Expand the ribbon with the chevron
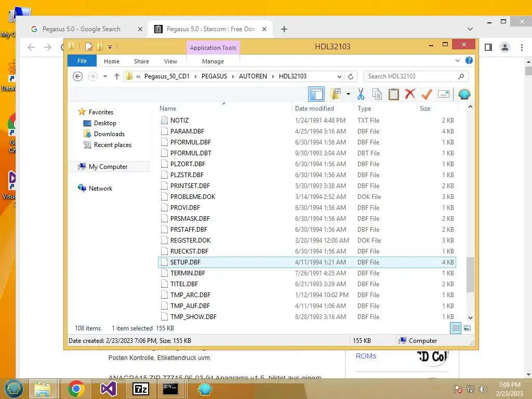Image resolution: width=532 pixels, height=399 pixels. click(x=458, y=60)
